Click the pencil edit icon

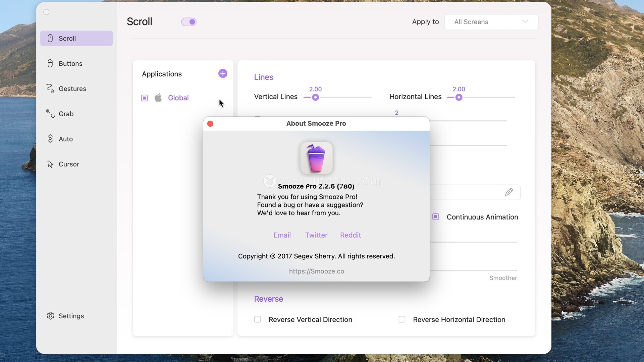point(509,192)
